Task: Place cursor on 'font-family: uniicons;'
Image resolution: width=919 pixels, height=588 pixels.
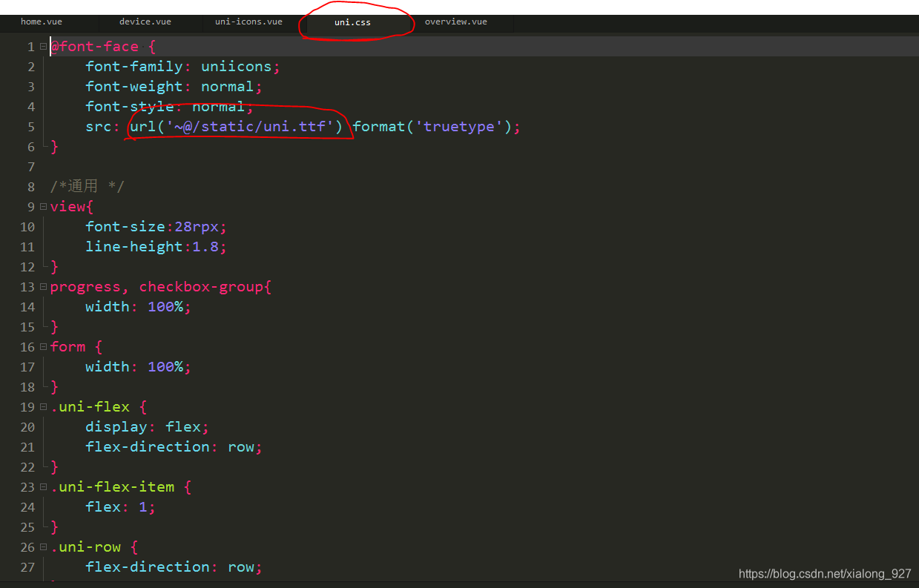Action: (183, 67)
